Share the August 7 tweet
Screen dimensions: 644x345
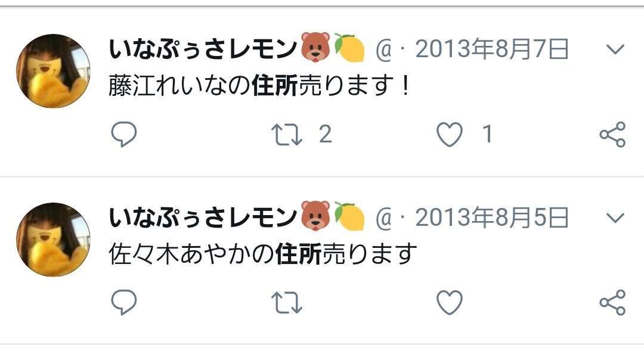tap(612, 135)
